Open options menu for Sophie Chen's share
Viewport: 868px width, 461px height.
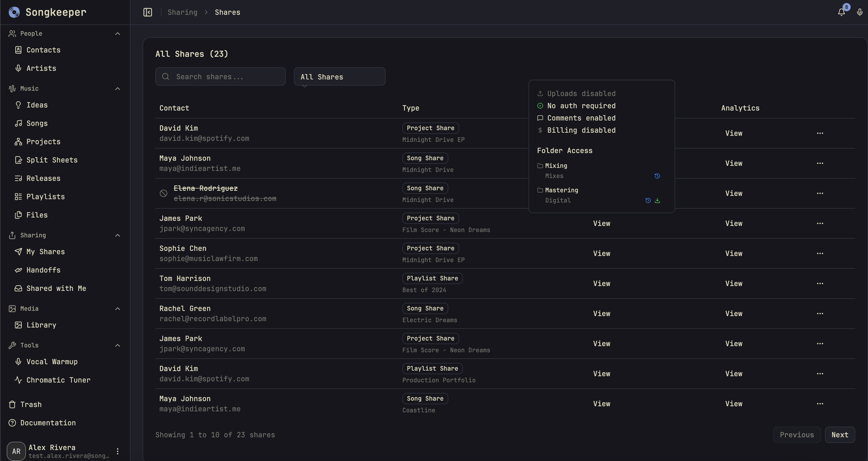[x=820, y=253]
